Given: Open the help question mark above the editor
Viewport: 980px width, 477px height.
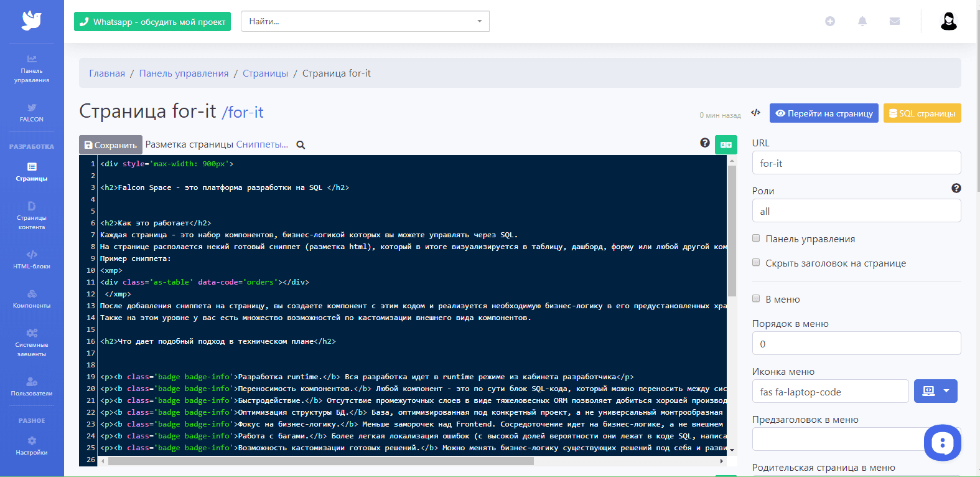Looking at the screenshot, I should tap(704, 143).
